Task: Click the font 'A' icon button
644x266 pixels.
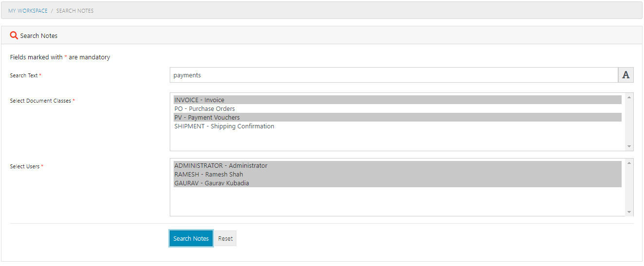Action: pyautogui.click(x=626, y=75)
